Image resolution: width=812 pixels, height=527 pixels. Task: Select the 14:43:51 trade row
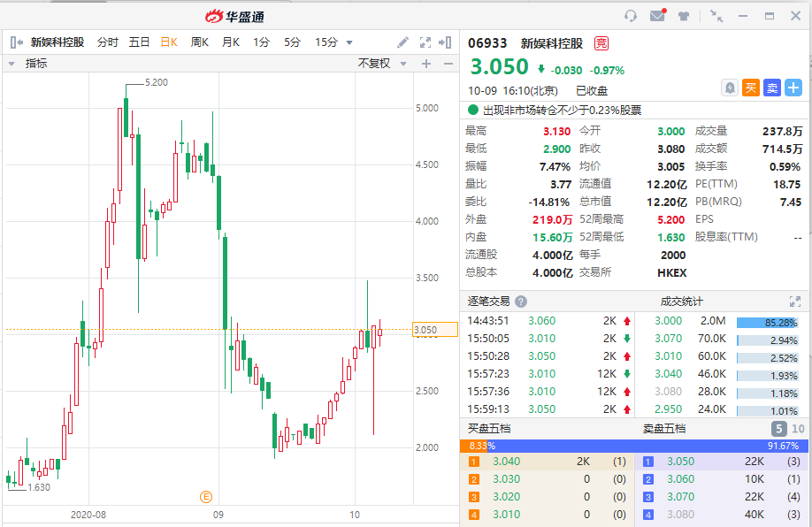click(x=547, y=321)
